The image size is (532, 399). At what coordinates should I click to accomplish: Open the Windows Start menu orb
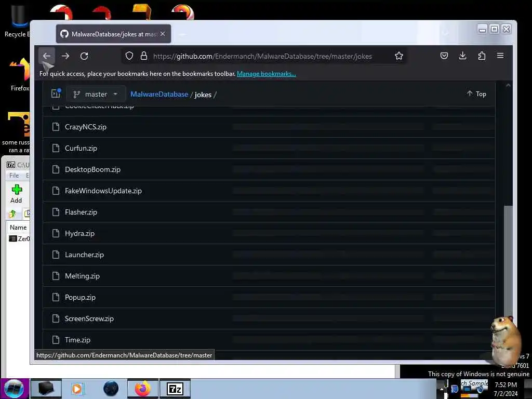(x=14, y=389)
